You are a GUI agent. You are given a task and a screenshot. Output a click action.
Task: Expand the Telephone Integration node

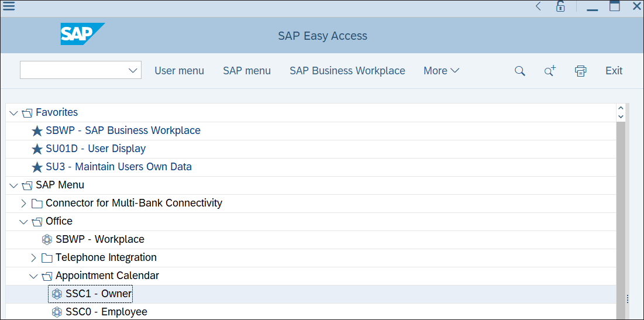pos(34,257)
